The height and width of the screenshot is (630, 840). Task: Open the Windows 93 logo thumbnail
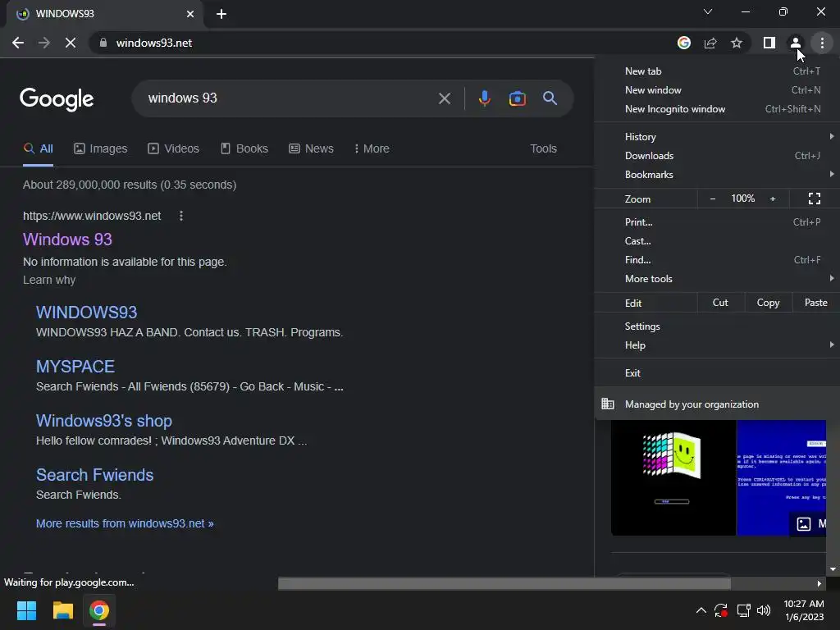pyautogui.click(x=673, y=478)
